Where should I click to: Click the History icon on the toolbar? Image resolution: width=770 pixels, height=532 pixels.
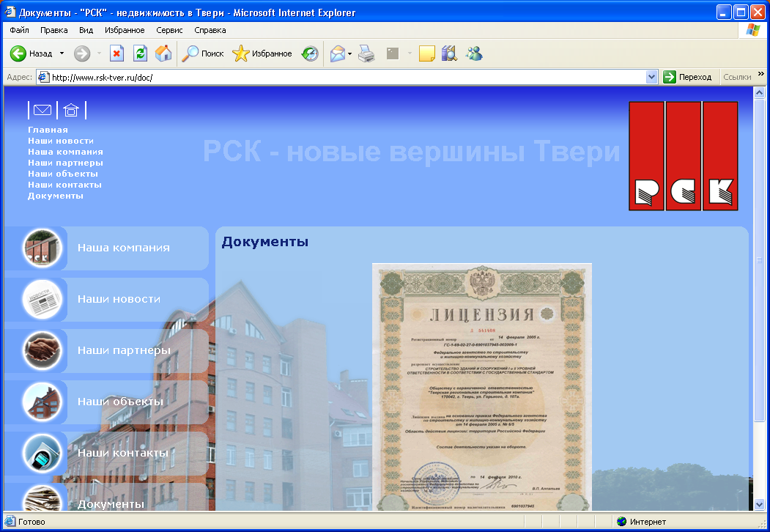pyautogui.click(x=449, y=53)
